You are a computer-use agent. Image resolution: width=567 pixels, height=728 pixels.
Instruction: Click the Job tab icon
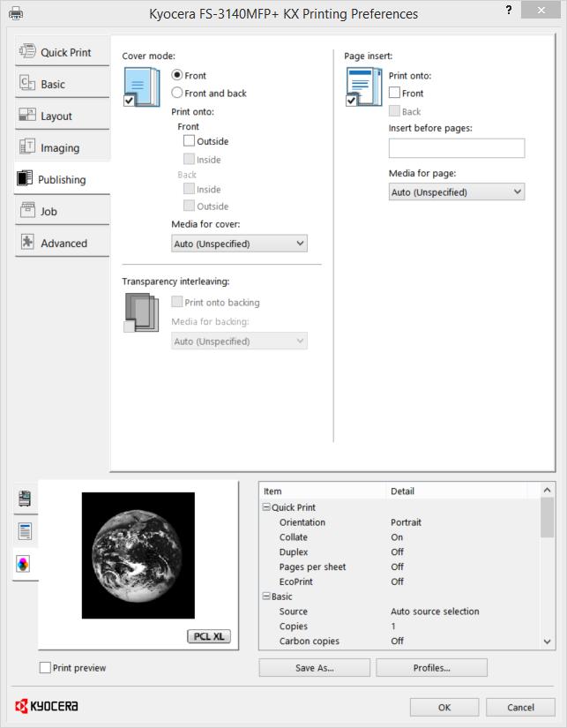pyautogui.click(x=27, y=210)
